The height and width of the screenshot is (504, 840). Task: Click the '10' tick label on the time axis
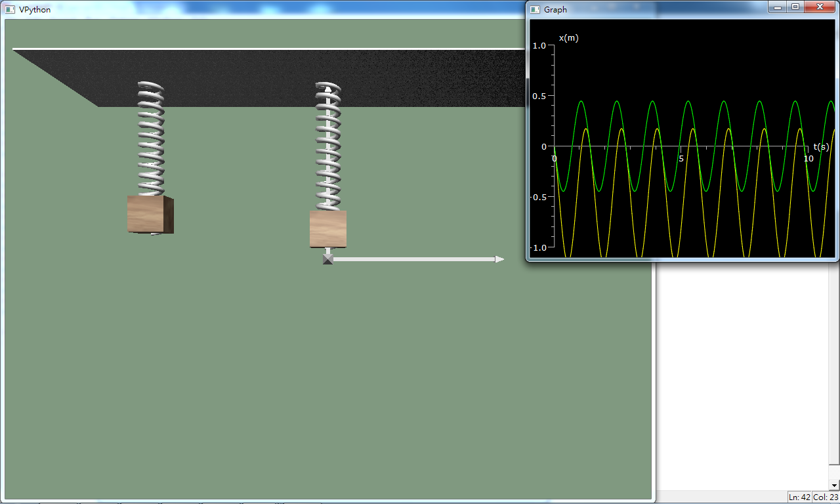point(808,159)
